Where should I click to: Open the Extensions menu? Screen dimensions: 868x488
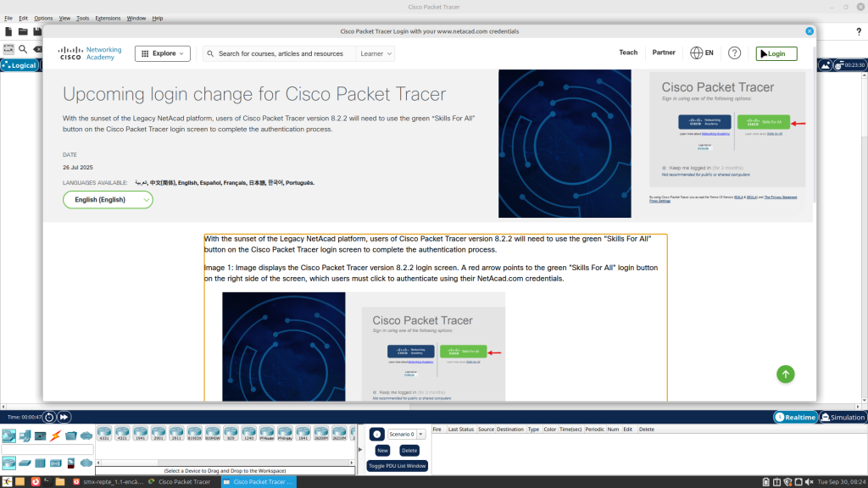tap(108, 18)
